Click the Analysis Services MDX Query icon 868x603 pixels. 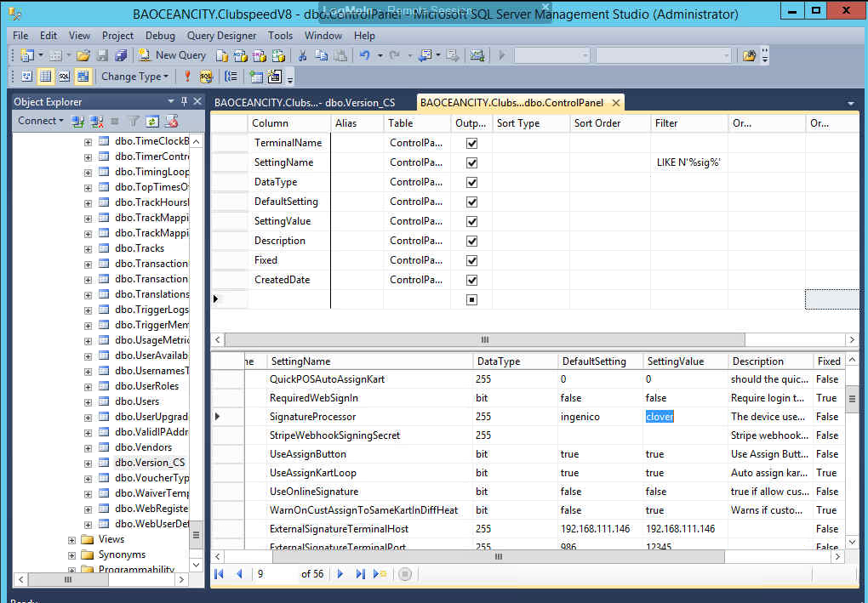pos(240,55)
